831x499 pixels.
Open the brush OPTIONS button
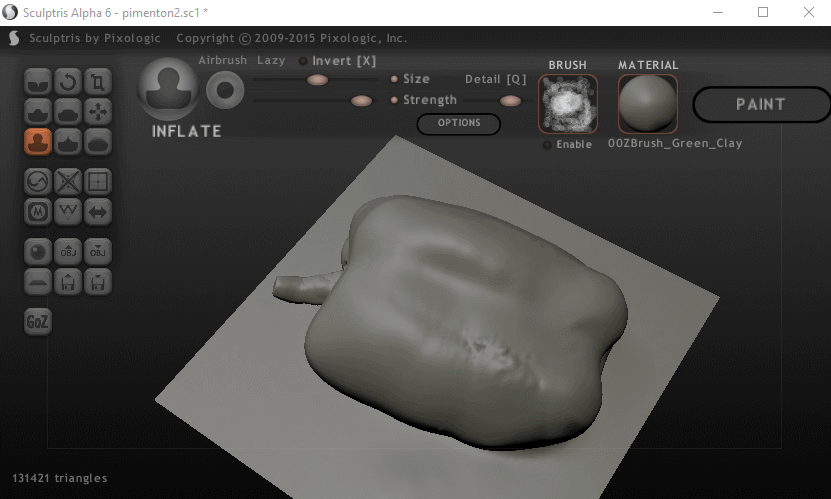(459, 123)
